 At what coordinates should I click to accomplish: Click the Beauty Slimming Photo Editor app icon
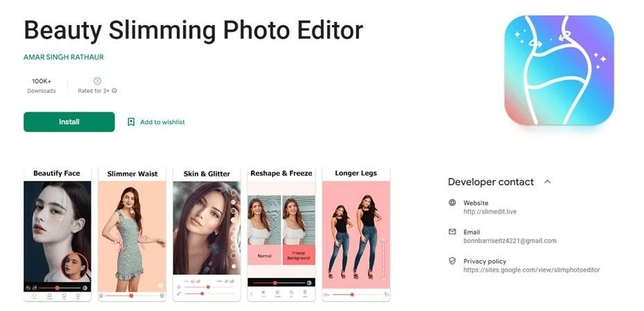coord(559,70)
